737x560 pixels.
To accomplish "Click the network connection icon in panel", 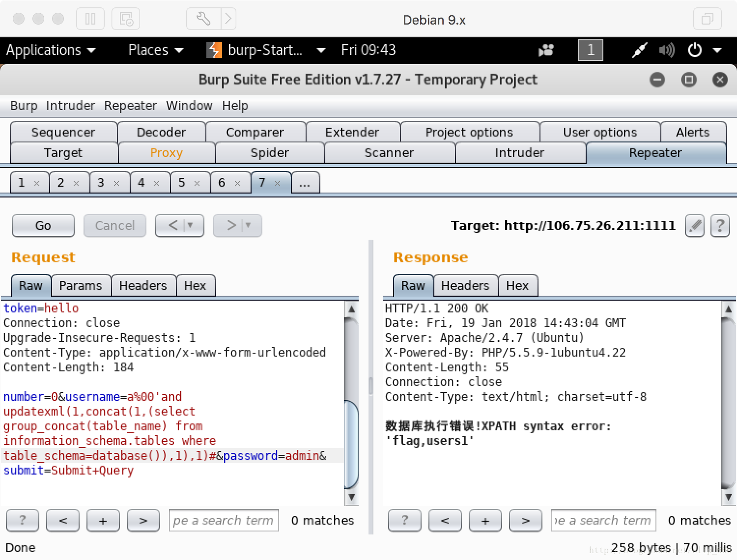I will tap(639, 50).
